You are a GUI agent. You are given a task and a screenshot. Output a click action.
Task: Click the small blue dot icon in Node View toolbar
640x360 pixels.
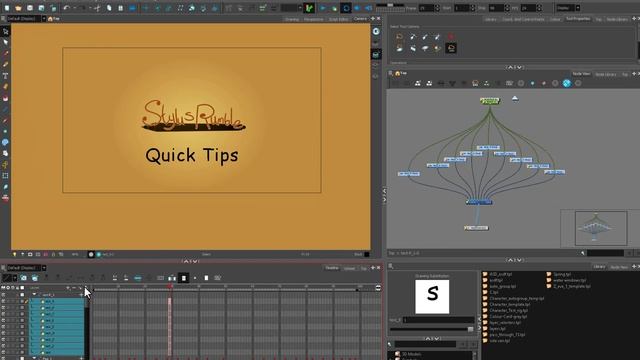point(532,83)
